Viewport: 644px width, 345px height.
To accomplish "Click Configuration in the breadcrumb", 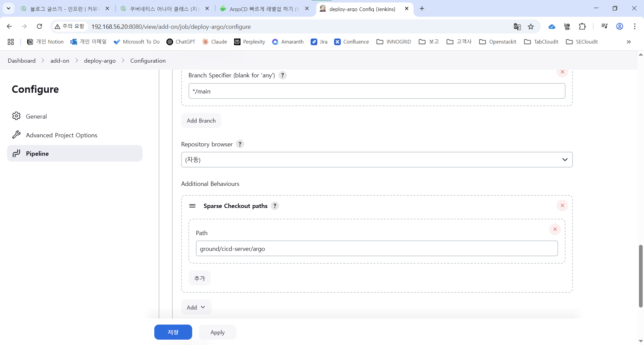I will pyautogui.click(x=148, y=61).
